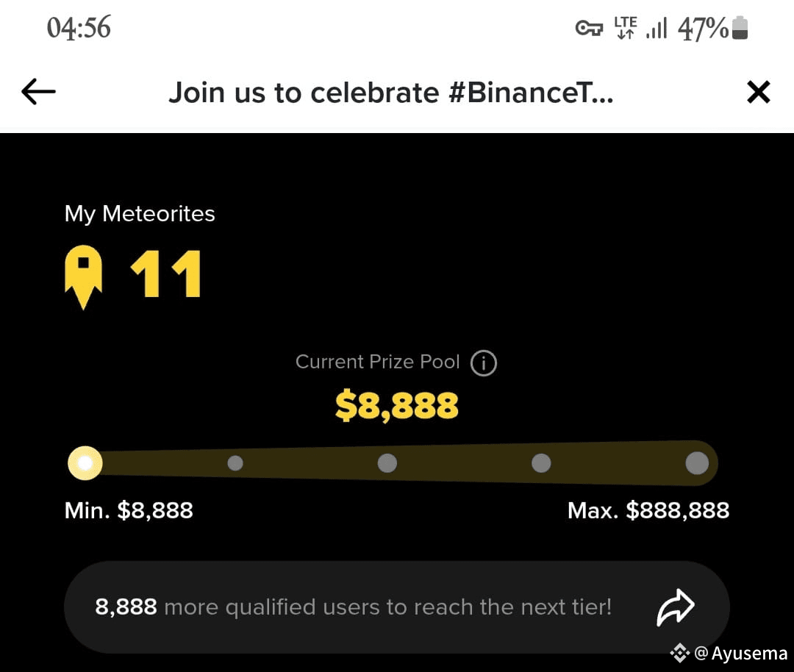The height and width of the screenshot is (672, 794).
Task: Tap the $8,888 prize pool amount
Action: 396,405
